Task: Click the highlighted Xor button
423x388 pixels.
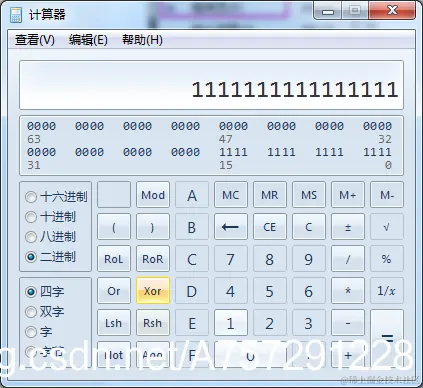Action: point(153,291)
